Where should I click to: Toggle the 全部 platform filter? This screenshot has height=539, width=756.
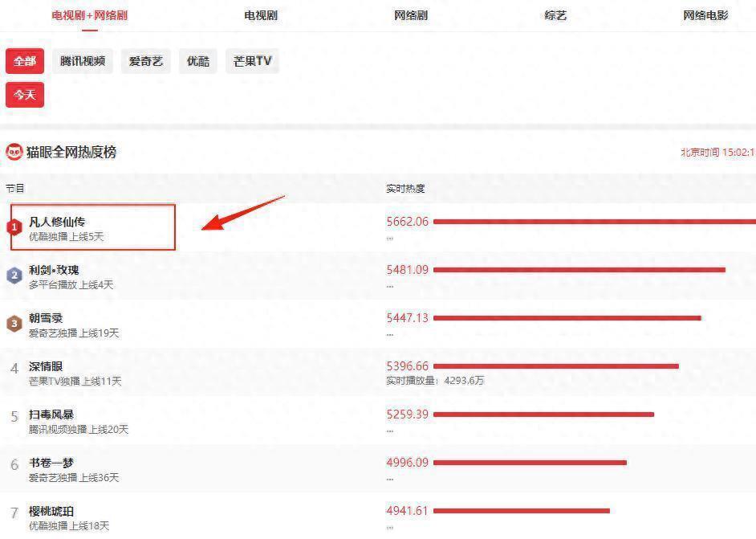(x=25, y=61)
